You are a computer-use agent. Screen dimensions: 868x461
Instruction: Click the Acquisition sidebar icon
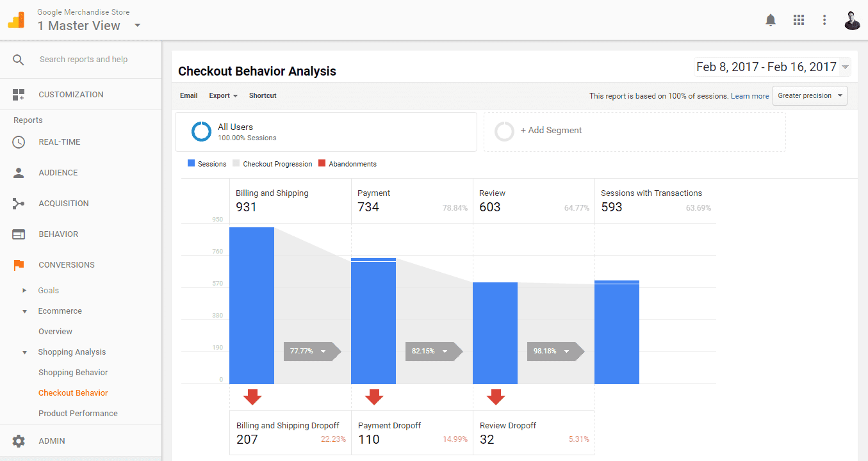pyautogui.click(x=19, y=203)
